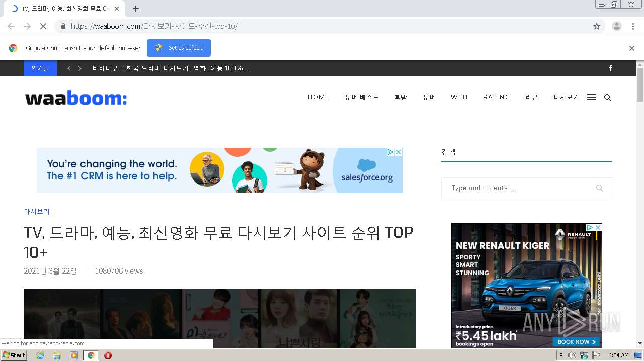Open the Facebook icon in top bar

[611, 68]
